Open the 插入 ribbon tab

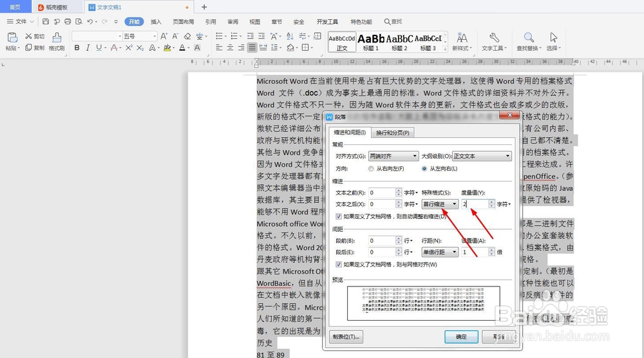[156, 22]
